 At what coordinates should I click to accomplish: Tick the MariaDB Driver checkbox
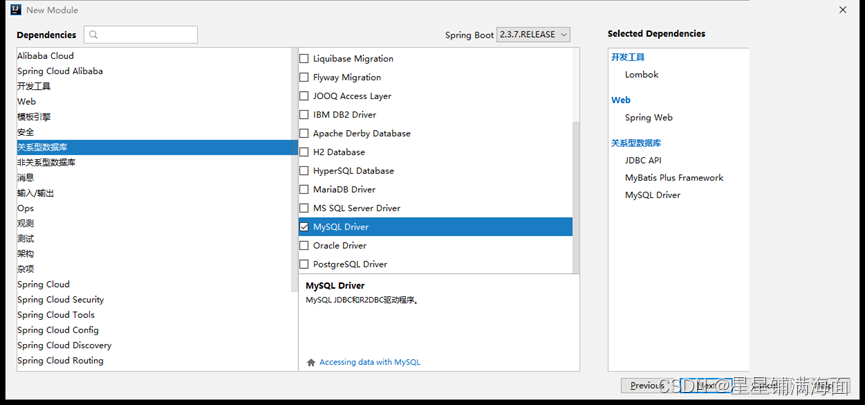point(304,190)
